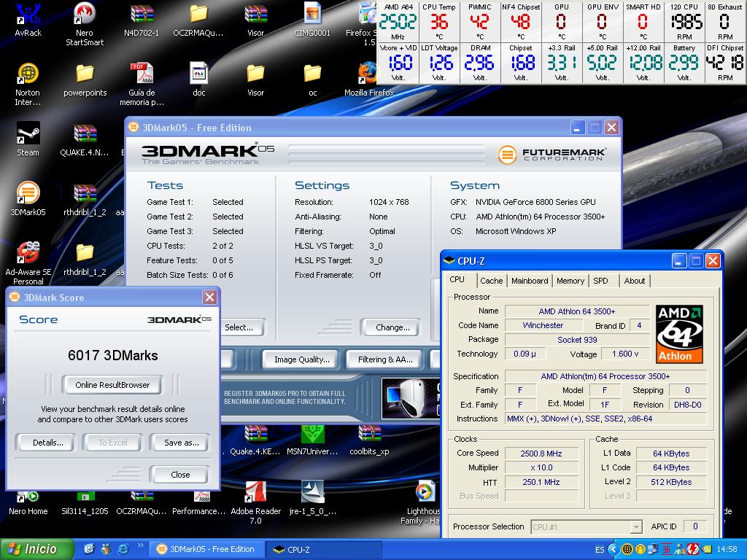Click the HTT 250.1 MHz value

coord(541,482)
